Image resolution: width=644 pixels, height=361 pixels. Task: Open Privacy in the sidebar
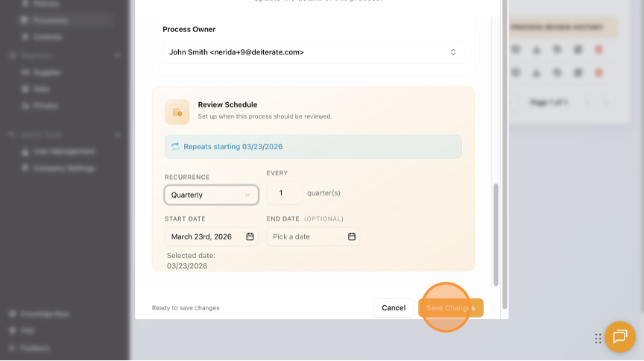tap(45, 106)
